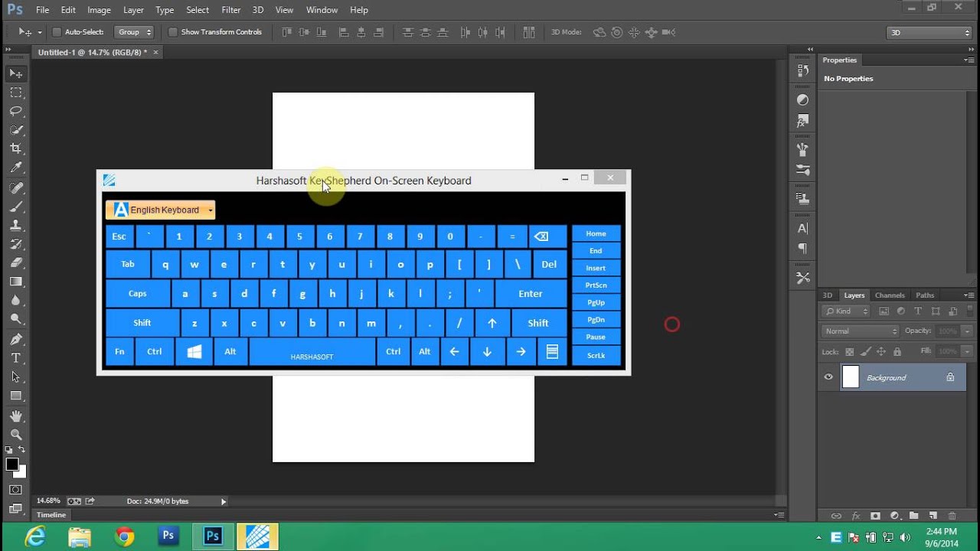The width and height of the screenshot is (980, 551).
Task: Expand the Group auto-select dropdown
Action: pos(134,32)
